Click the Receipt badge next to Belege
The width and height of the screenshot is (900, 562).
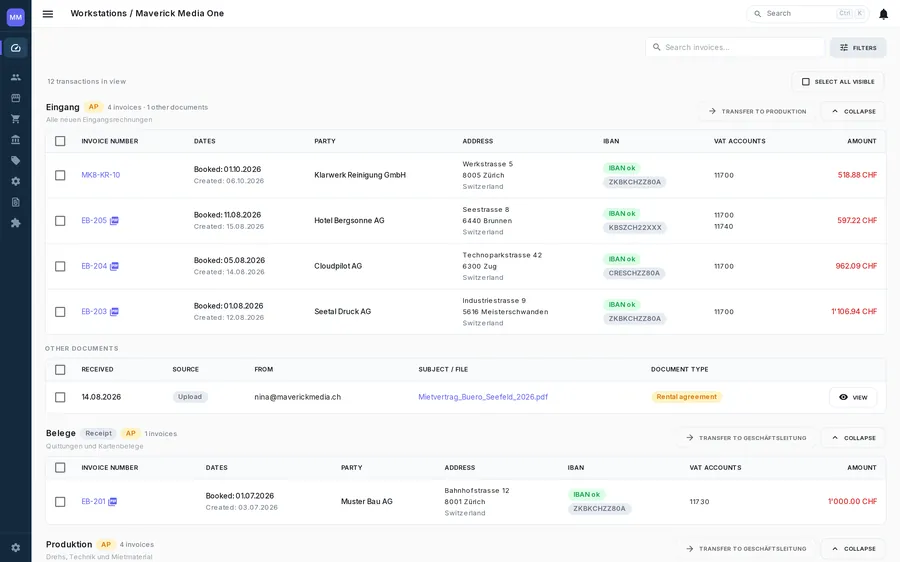point(99,433)
